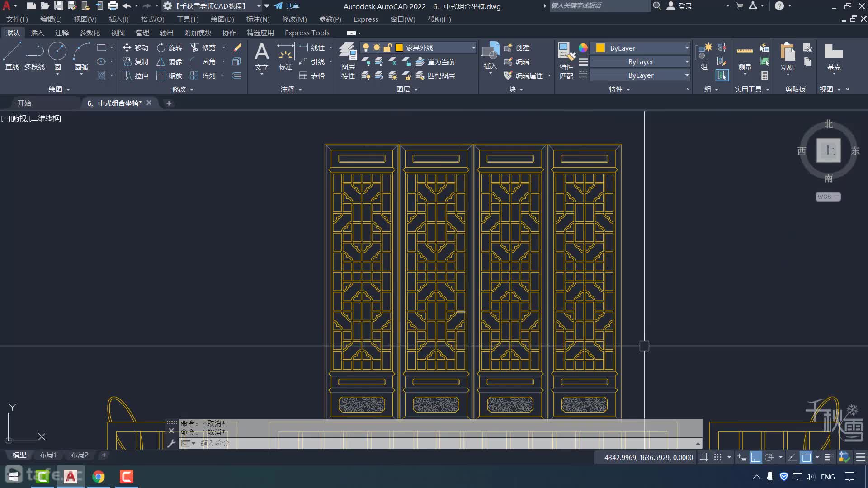Open the linetype ByLayer dropdown
Viewport: 868px width, 488px height.
coord(641,75)
